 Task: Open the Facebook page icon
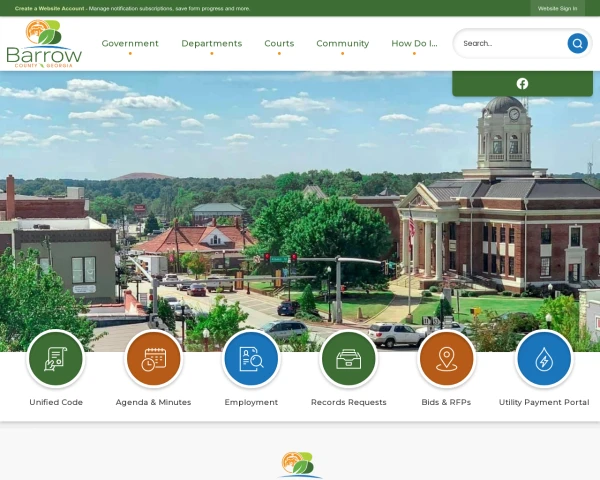click(x=522, y=83)
